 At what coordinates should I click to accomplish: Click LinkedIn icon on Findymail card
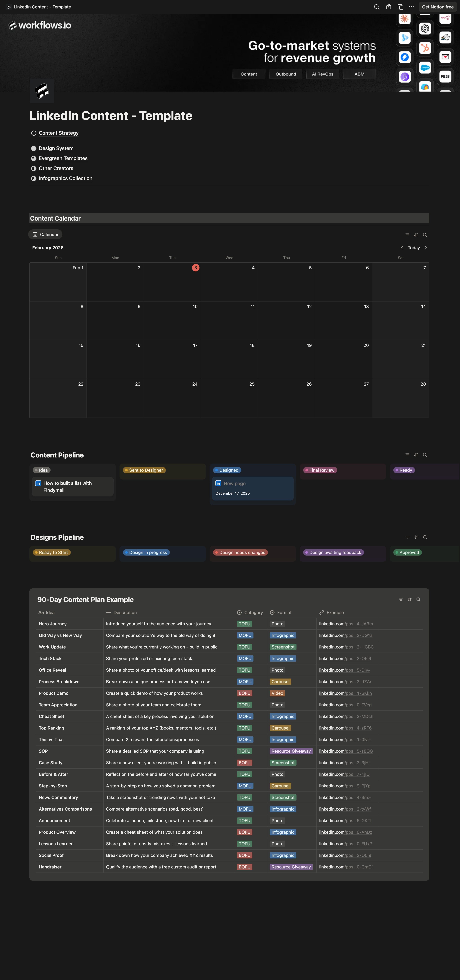point(38,483)
